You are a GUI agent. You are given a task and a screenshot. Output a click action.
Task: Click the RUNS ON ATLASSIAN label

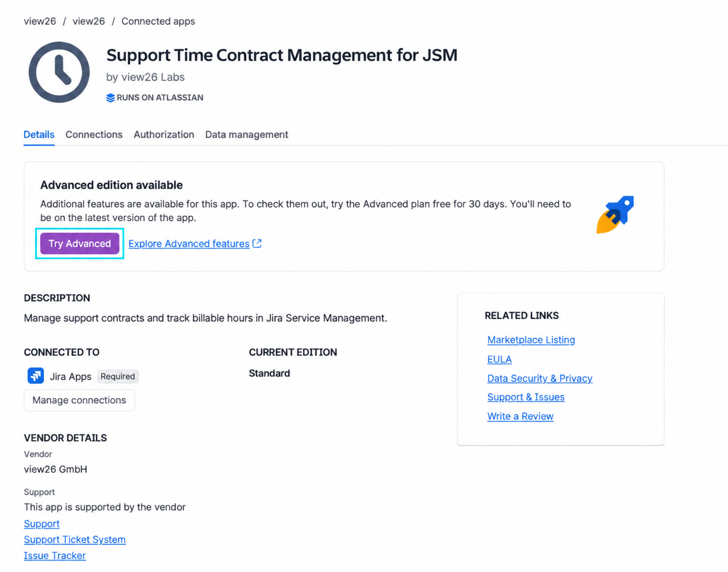(160, 98)
